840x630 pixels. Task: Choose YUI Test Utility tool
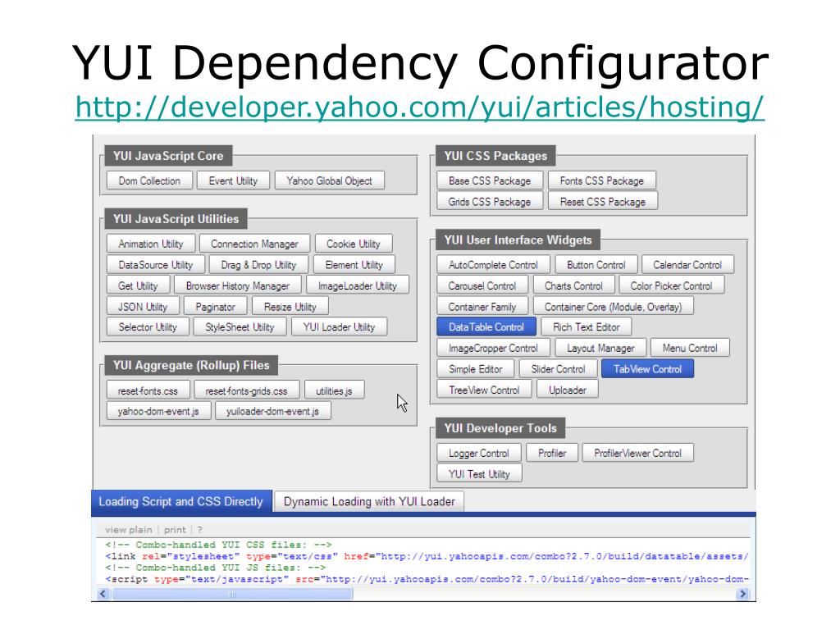point(479,474)
